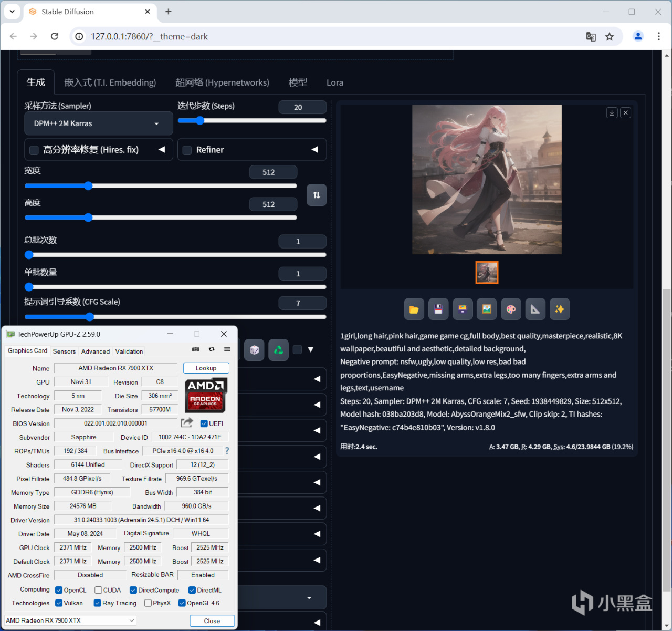Bookmark this page with the star
Screen dimensions: 672x631
pos(610,36)
